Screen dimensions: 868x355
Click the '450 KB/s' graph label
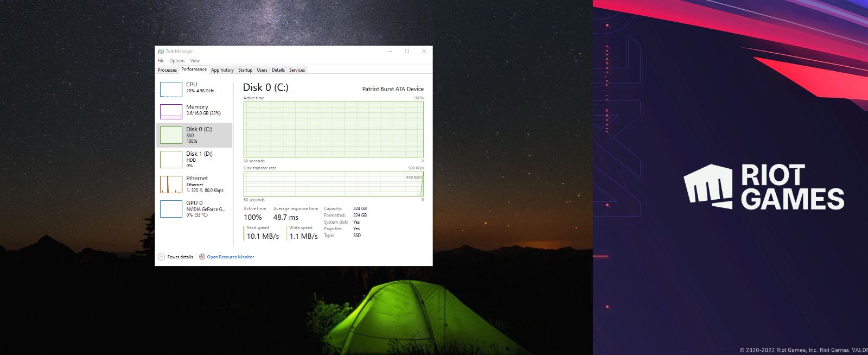[x=414, y=177]
